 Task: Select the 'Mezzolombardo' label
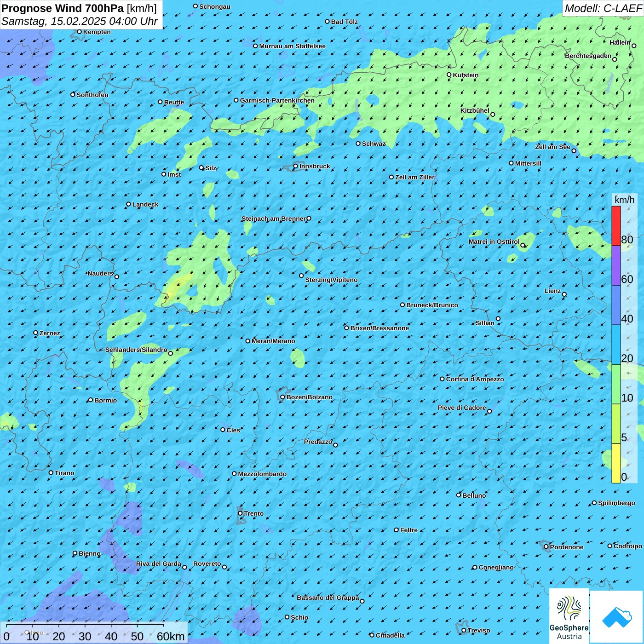[262, 474]
